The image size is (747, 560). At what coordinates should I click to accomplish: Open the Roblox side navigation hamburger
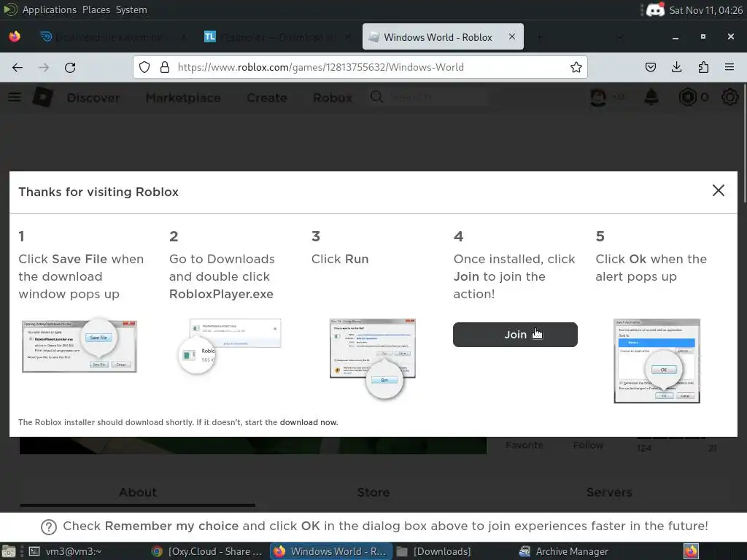[15, 97]
